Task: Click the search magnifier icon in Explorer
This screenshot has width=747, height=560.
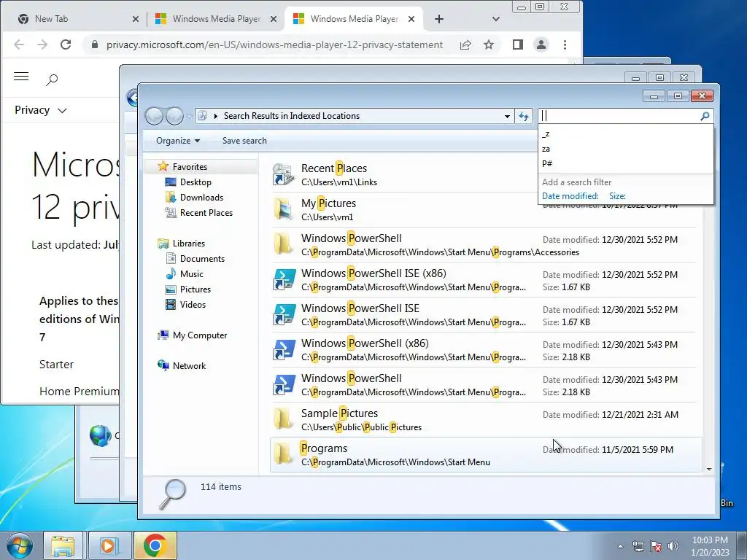Action: [x=705, y=116]
